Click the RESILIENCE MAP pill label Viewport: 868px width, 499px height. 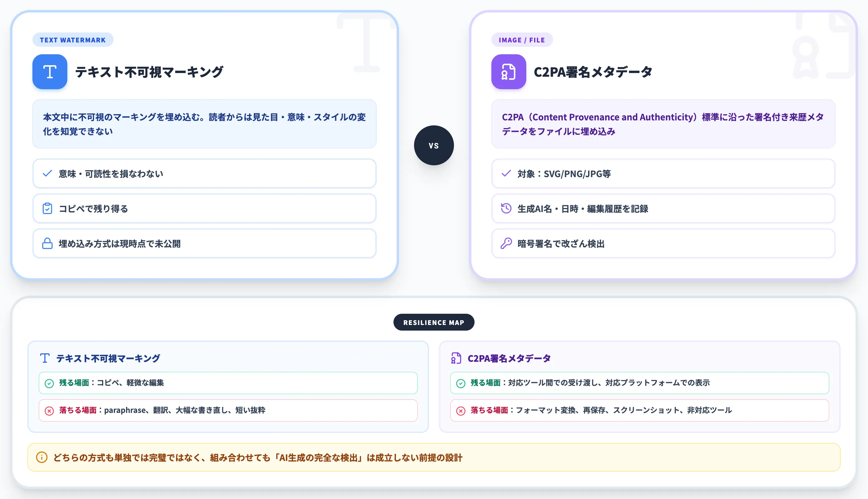coord(434,322)
